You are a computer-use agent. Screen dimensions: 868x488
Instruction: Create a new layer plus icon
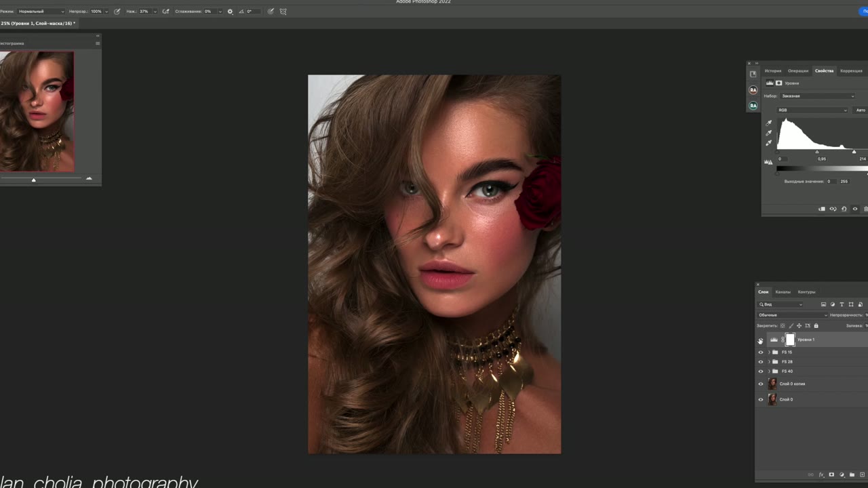click(863, 475)
